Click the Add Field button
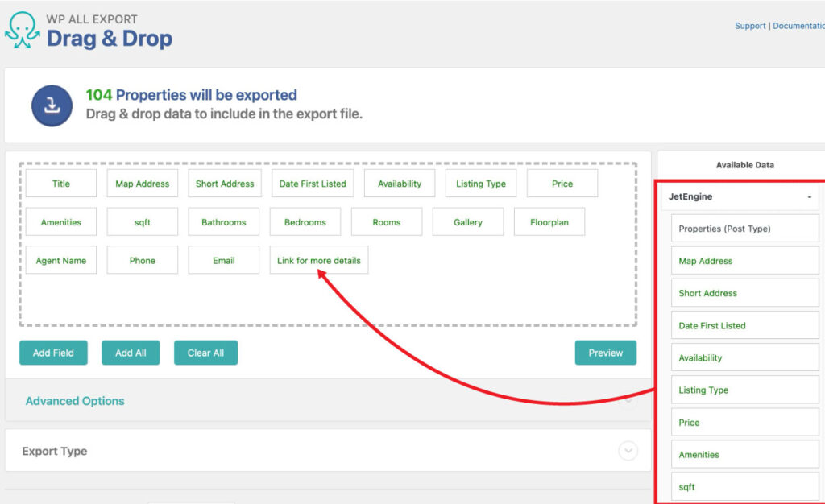Viewport: 825px width, 504px height. click(x=53, y=353)
